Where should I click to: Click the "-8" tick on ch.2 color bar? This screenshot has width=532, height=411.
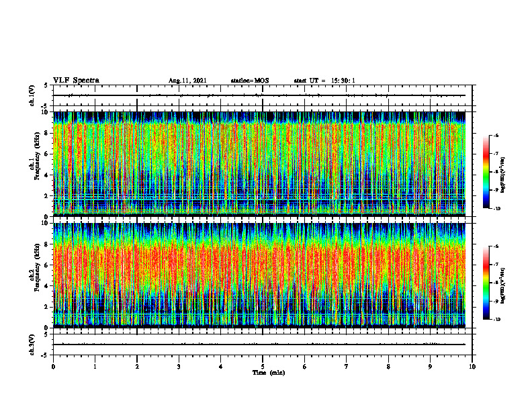point(496,283)
